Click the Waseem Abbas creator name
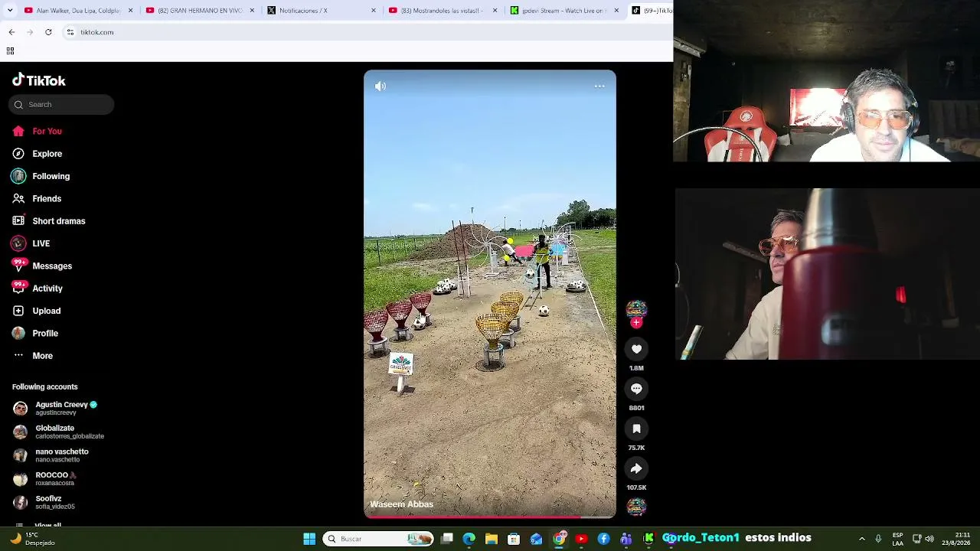Screen dimensions: 980x551 click(x=402, y=504)
